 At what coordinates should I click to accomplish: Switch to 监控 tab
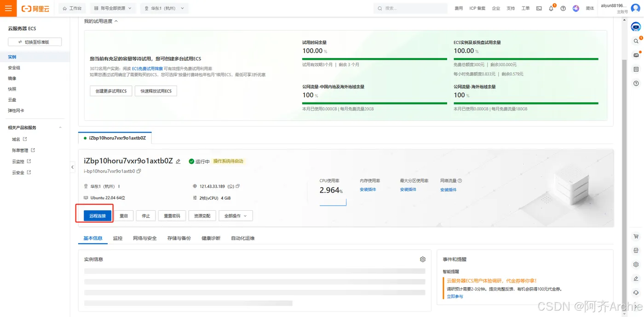(x=118, y=238)
